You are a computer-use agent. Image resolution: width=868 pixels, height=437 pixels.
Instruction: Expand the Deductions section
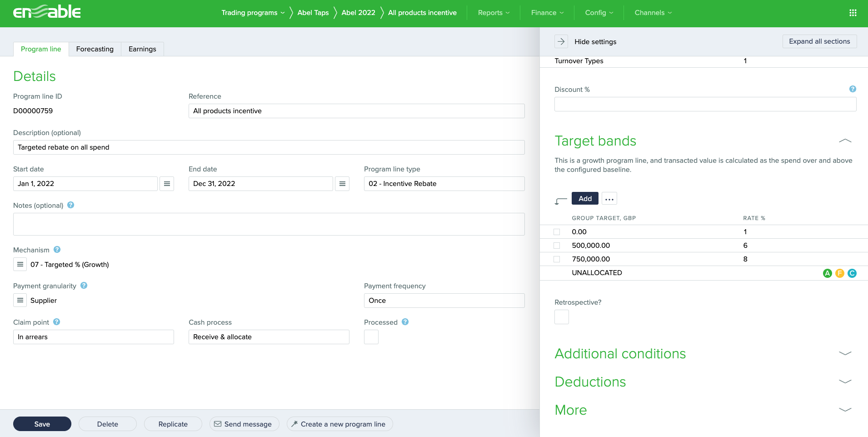pyautogui.click(x=845, y=382)
